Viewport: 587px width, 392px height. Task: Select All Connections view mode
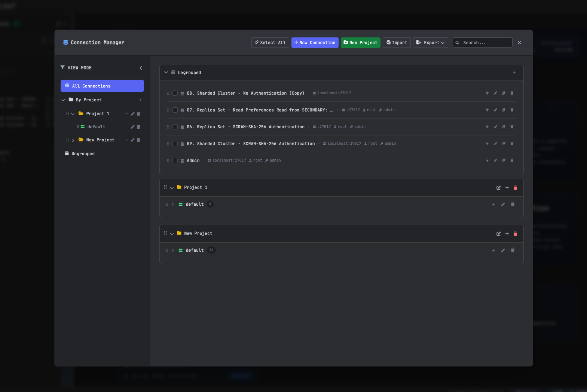pyautogui.click(x=102, y=86)
